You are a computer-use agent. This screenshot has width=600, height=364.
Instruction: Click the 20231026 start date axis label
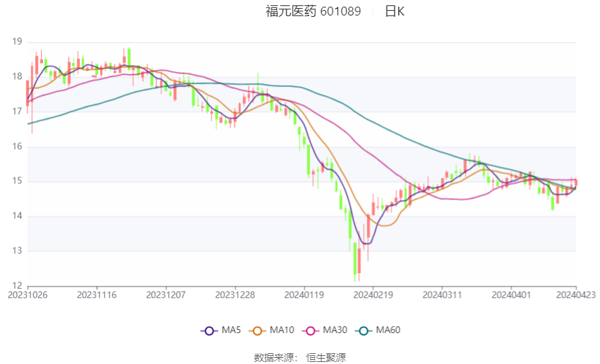click(28, 294)
